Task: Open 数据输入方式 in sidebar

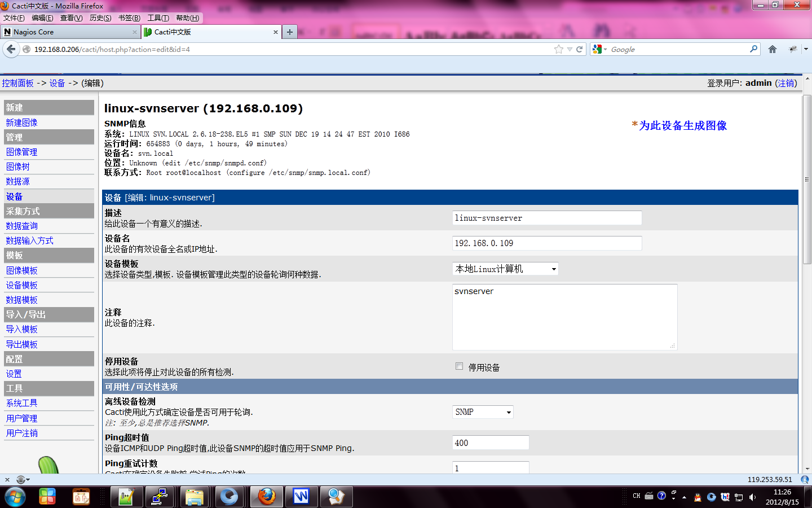Action: tap(29, 240)
